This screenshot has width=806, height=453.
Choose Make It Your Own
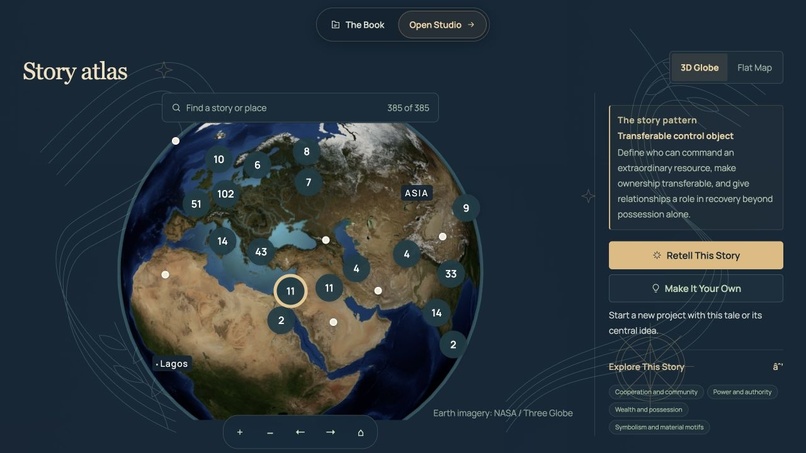(x=696, y=288)
